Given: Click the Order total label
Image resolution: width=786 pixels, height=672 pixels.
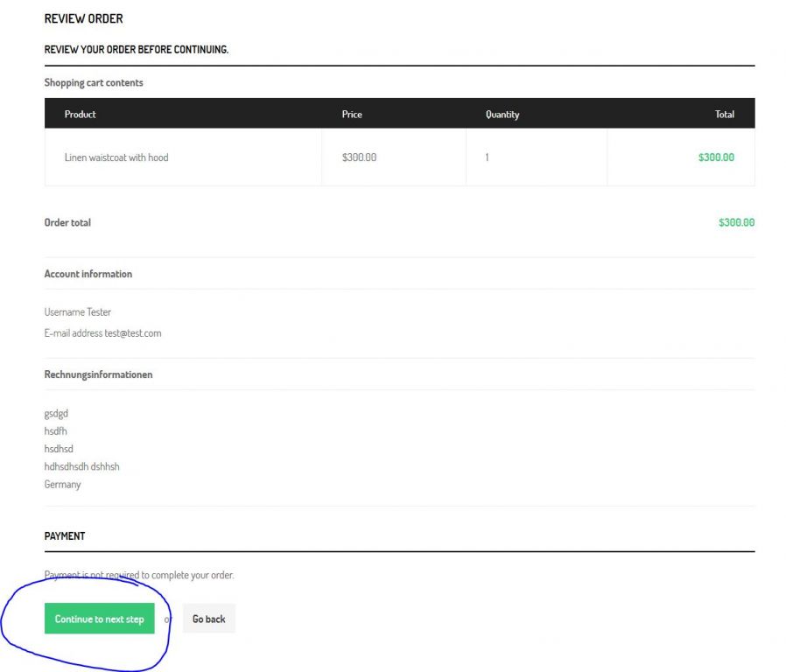Looking at the screenshot, I should click(67, 222).
